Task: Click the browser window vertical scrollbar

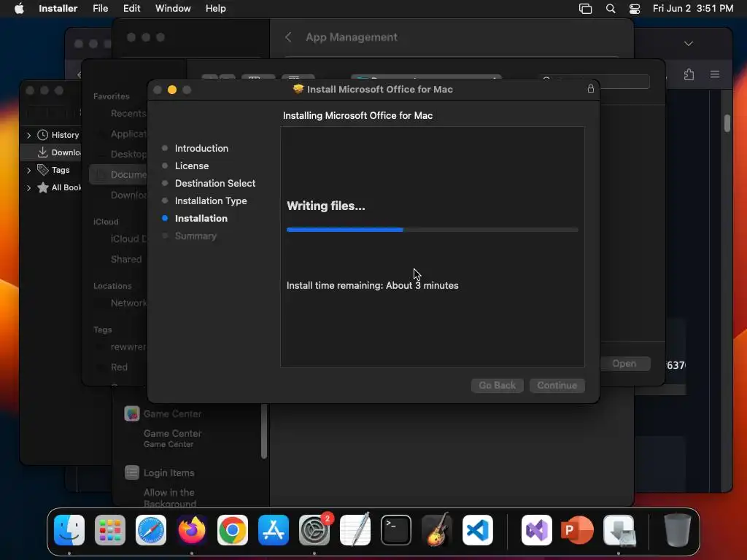Action: point(727,122)
